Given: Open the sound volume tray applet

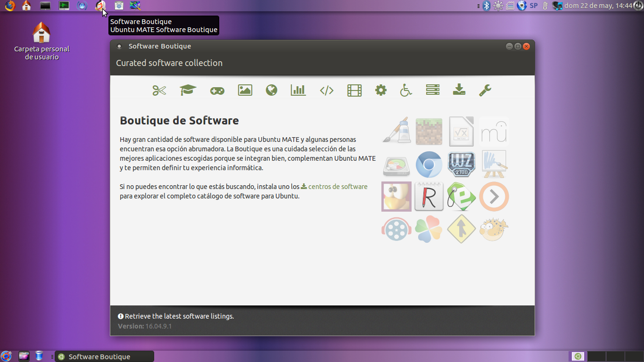Looking at the screenshot, I should pyautogui.click(x=558, y=6).
